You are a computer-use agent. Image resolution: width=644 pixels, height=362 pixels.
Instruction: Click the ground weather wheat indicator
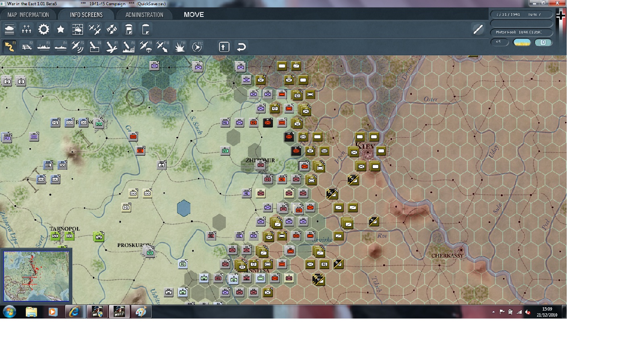point(522,42)
